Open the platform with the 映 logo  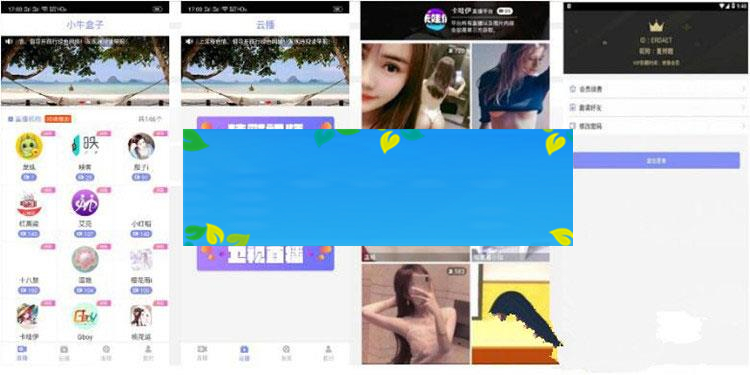point(85,146)
